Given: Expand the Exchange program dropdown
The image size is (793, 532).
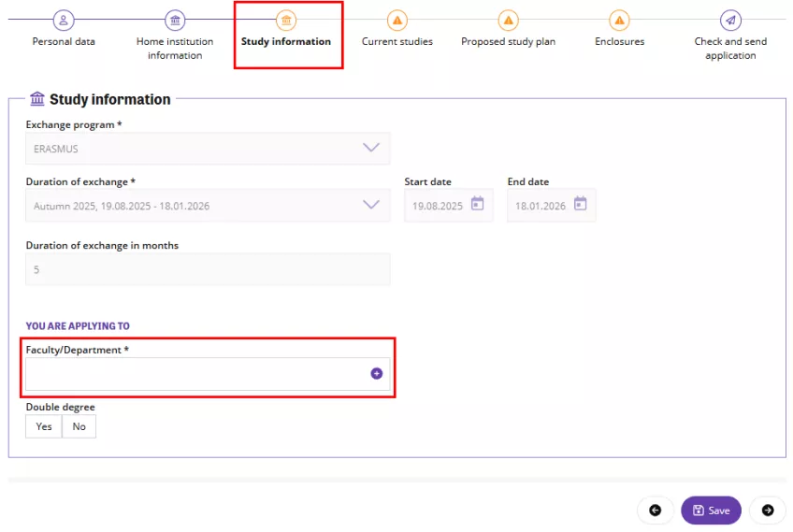Looking at the screenshot, I should [x=370, y=148].
